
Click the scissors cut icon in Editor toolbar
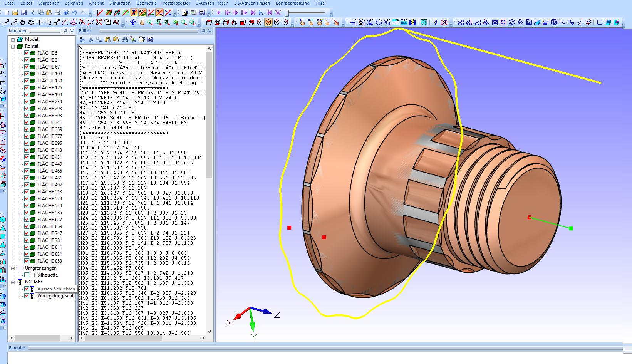click(x=91, y=39)
